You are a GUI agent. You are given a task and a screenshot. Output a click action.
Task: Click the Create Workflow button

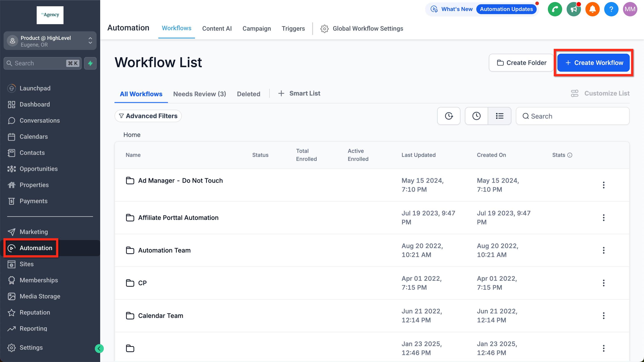pos(593,63)
